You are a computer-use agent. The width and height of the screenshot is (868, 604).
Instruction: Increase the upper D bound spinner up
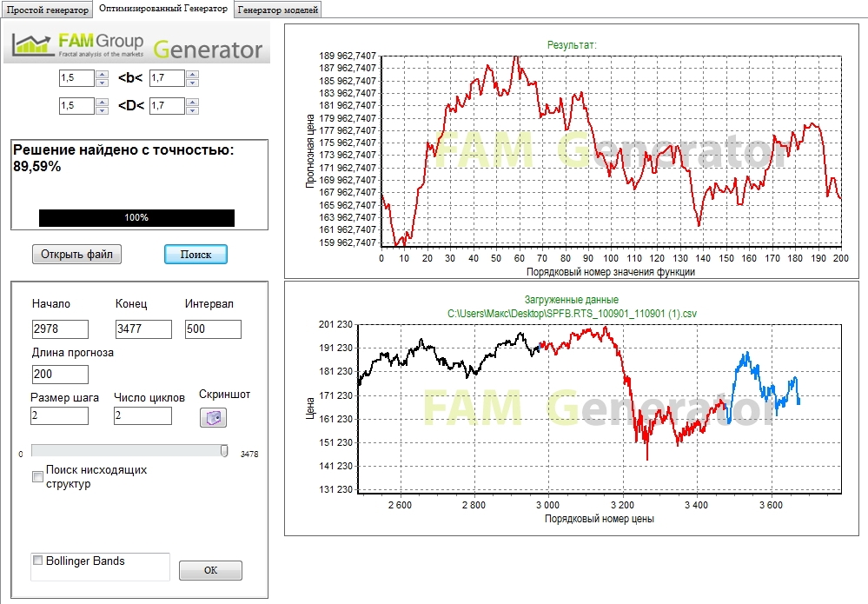(192, 102)
